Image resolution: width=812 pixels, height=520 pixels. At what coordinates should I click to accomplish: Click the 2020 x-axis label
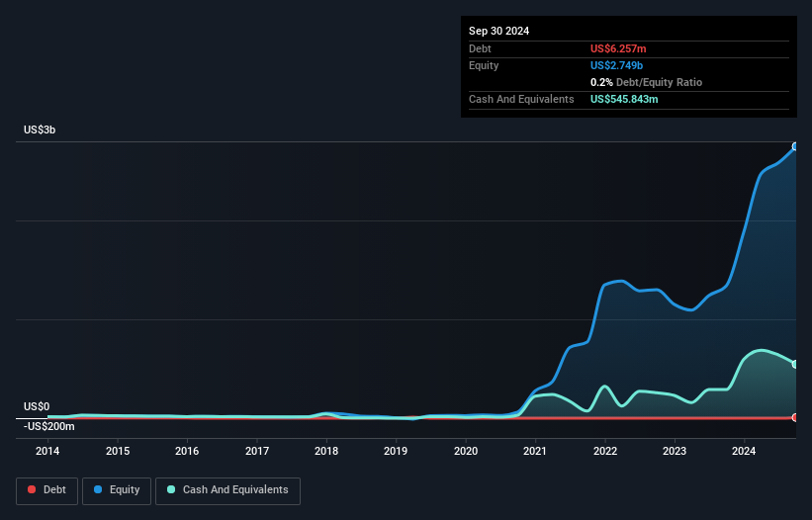[466, 451]
